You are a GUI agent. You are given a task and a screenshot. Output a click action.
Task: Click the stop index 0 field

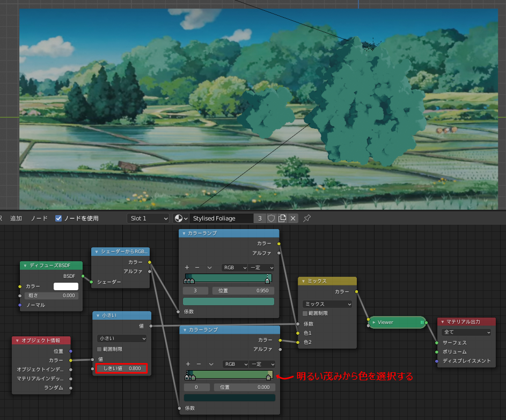click(197, 387)
